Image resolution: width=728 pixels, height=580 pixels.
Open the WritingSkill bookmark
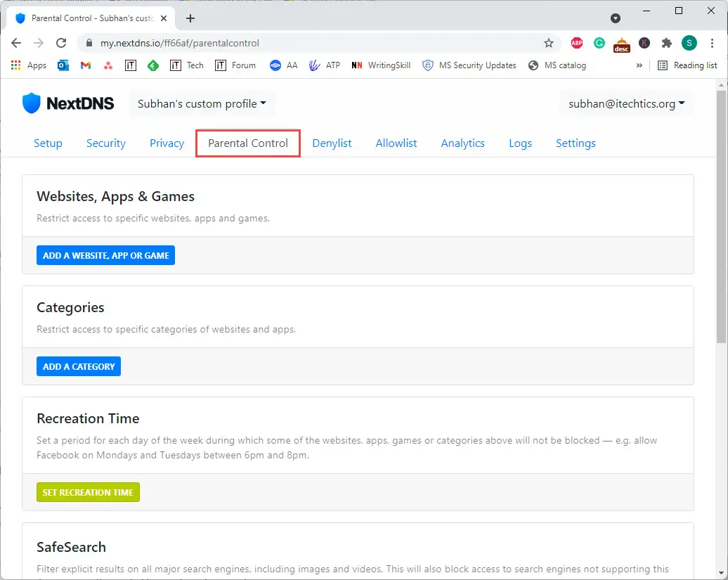point(381,65)
